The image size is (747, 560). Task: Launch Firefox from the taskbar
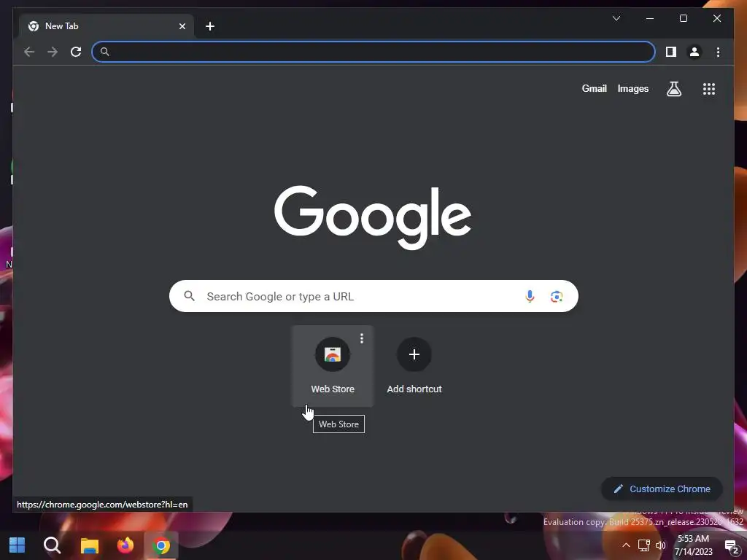[x=125, y=545]
